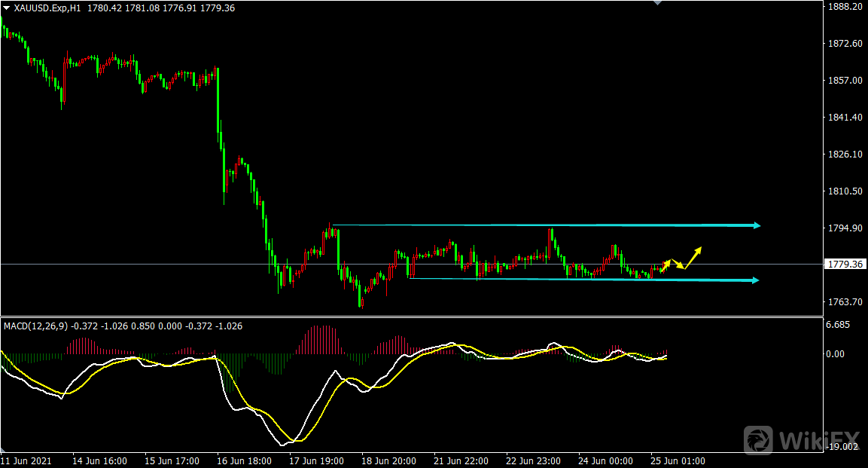The image size is (868, 468).
Task: Click the triangle before XAUUSD.Exp,H1 title
Action: coord(7,8)
